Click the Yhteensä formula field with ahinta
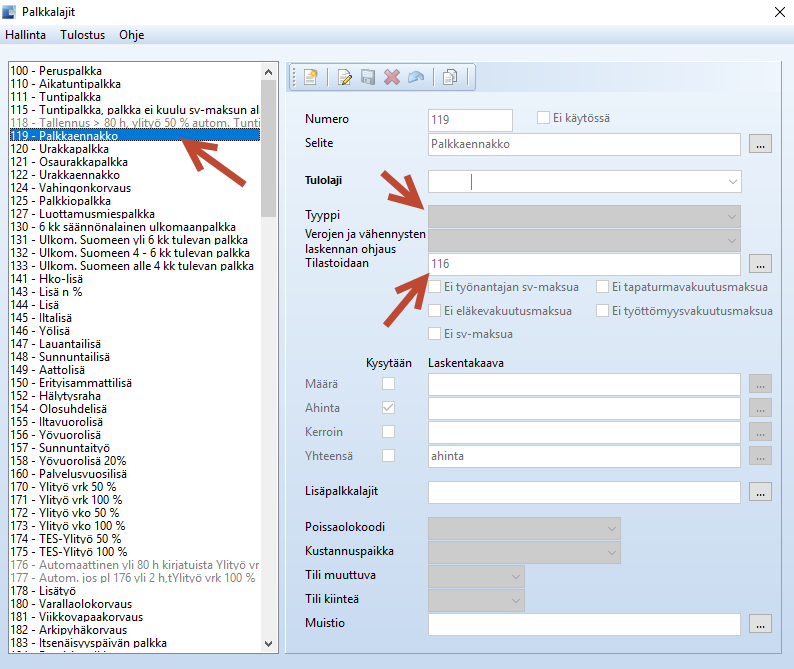794x669 pixels. (584, 456)
